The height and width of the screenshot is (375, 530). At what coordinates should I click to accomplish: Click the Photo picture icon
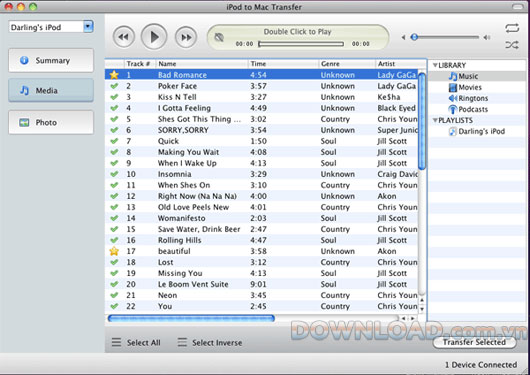click(x=24, y=122)
